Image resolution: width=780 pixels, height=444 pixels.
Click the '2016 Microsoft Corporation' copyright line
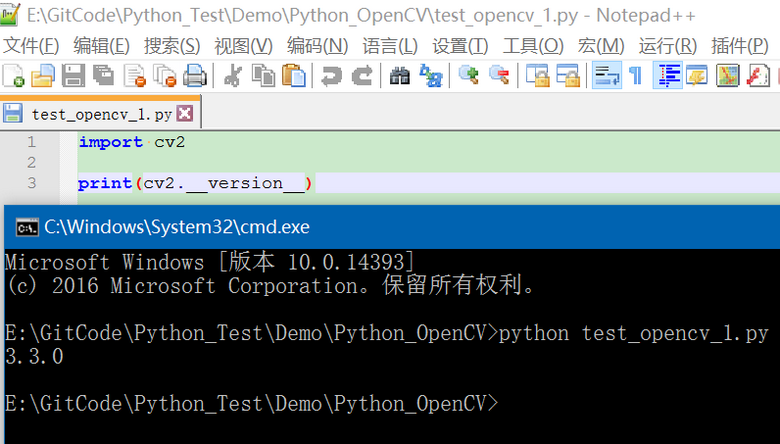click(270, 285)
